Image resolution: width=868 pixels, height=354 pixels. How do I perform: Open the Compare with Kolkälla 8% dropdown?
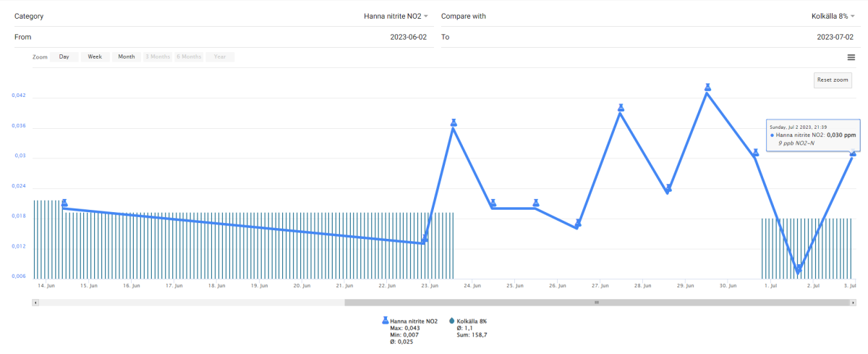pos(833,16)
